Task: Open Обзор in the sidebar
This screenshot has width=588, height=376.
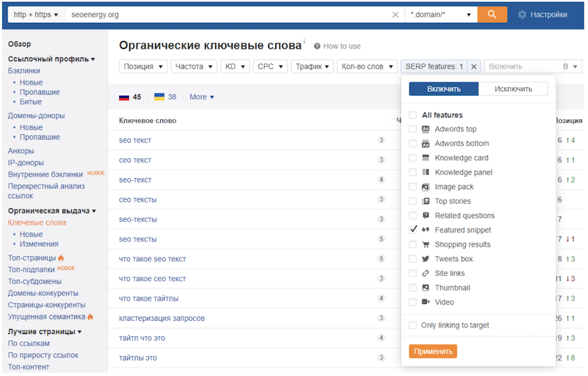Action: (x=20, y=44)
